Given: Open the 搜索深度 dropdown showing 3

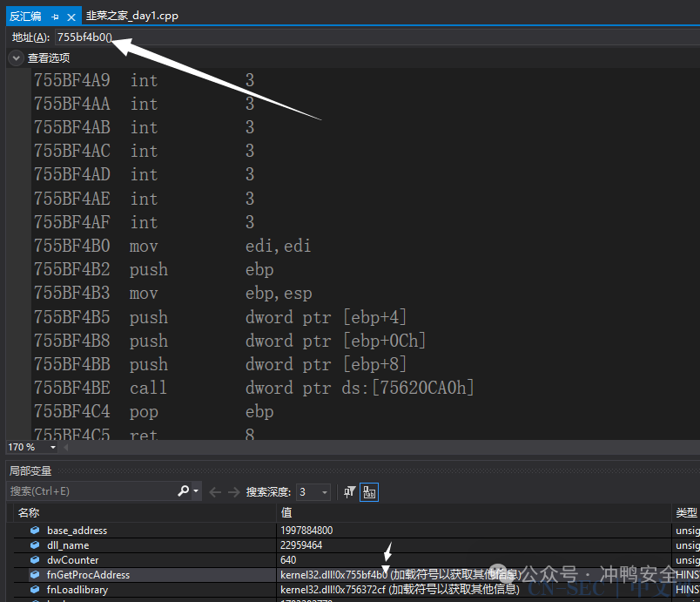Looking at the screenshot, I should 313,492.
